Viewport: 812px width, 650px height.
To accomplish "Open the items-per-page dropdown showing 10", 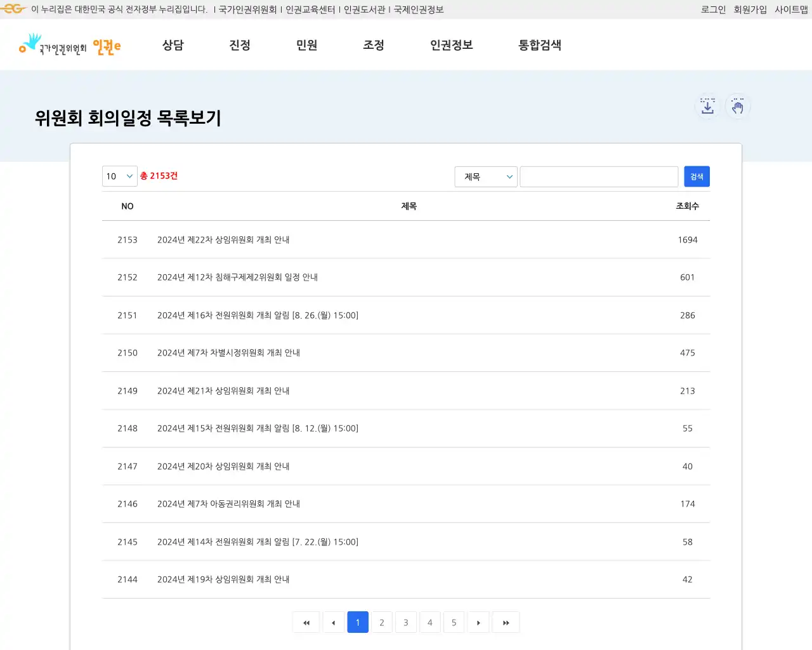I will pyautogui.click(x=119, y=176).
